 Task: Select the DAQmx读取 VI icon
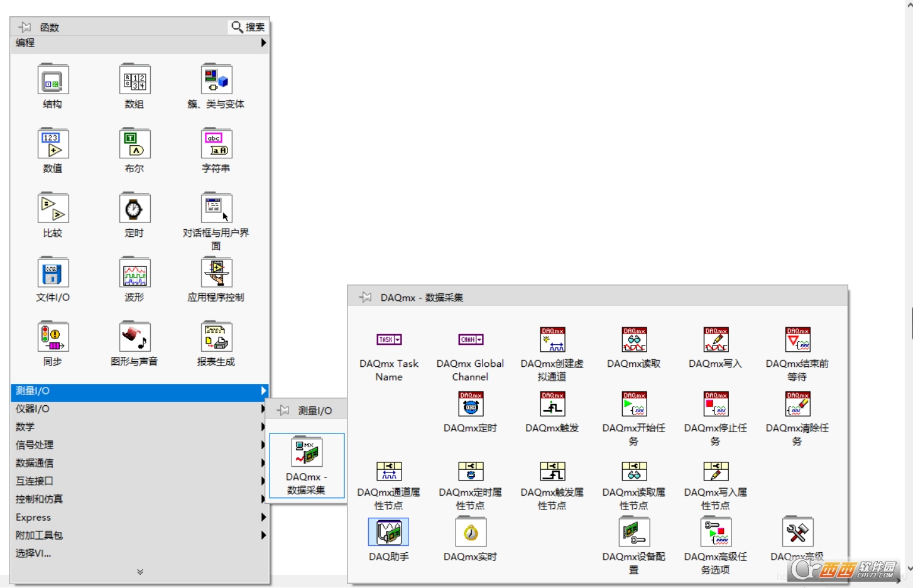coord(634,339)
